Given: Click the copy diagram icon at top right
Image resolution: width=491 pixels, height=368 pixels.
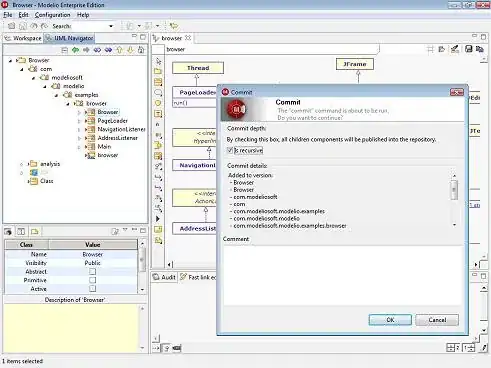Looking at the screenshot, I should point(480,49).
